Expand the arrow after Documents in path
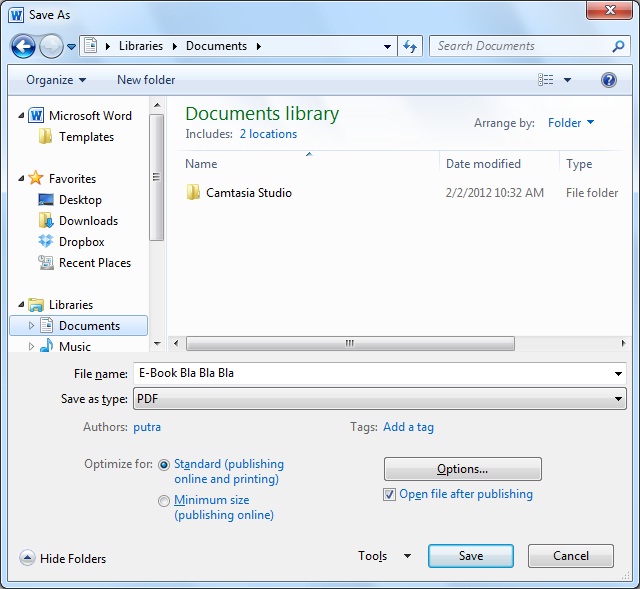Image resolution: width=640 pixels, height=589 pixels. pos(259,46)
